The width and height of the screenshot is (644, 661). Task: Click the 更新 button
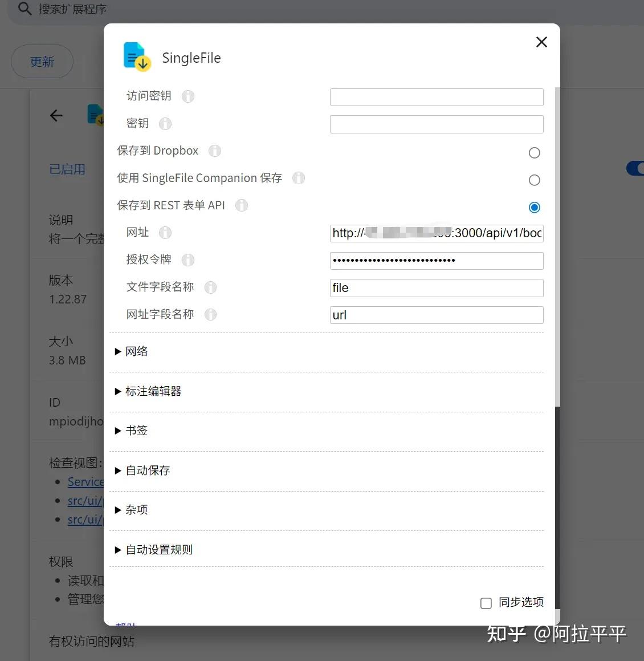click(42, 62)
